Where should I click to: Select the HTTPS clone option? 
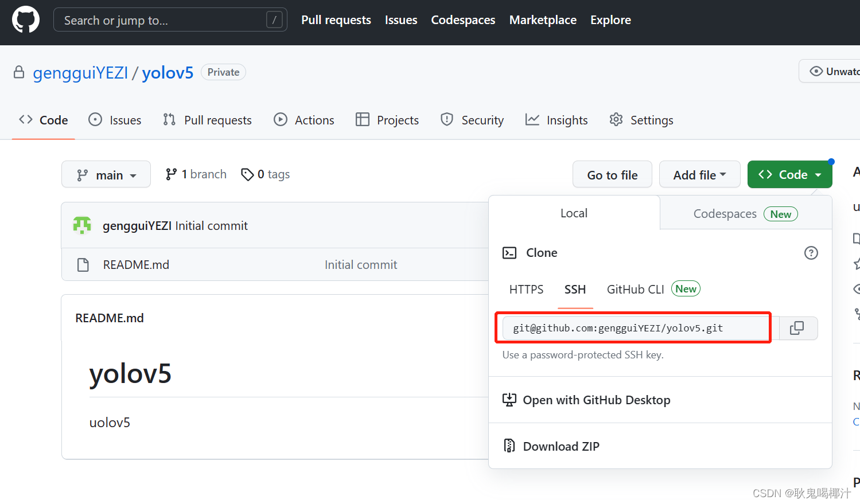(526, 290)
